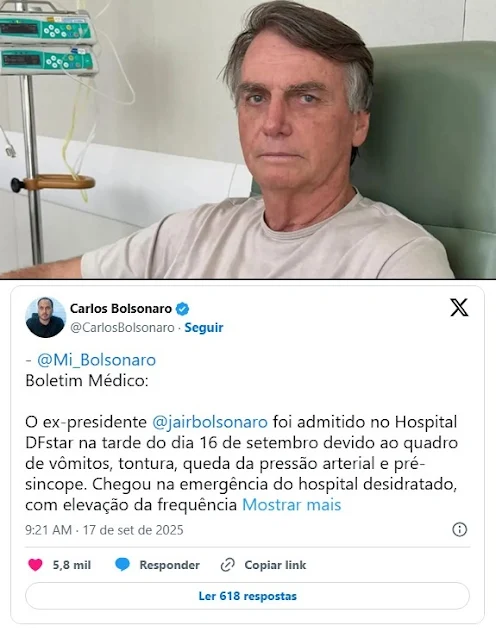This screenshot has height=632, width=496.
Task: Click the copy link chain icon
Action: click(x=228, y=565)
